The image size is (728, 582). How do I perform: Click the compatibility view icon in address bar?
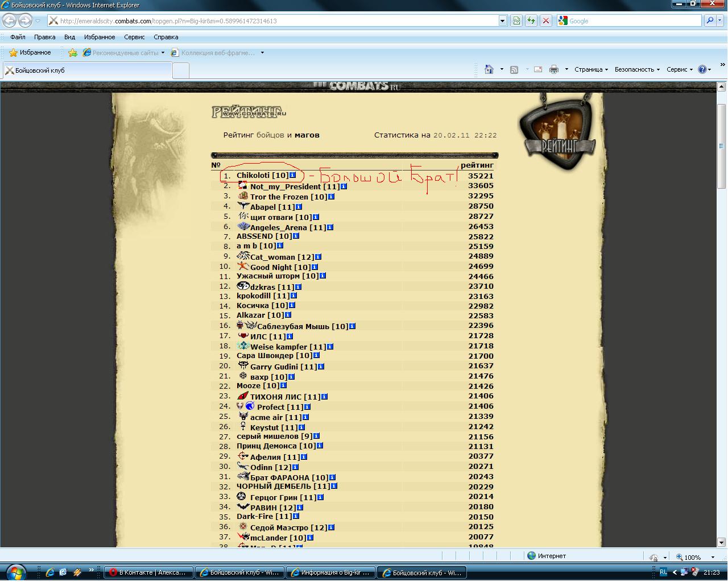516,21
